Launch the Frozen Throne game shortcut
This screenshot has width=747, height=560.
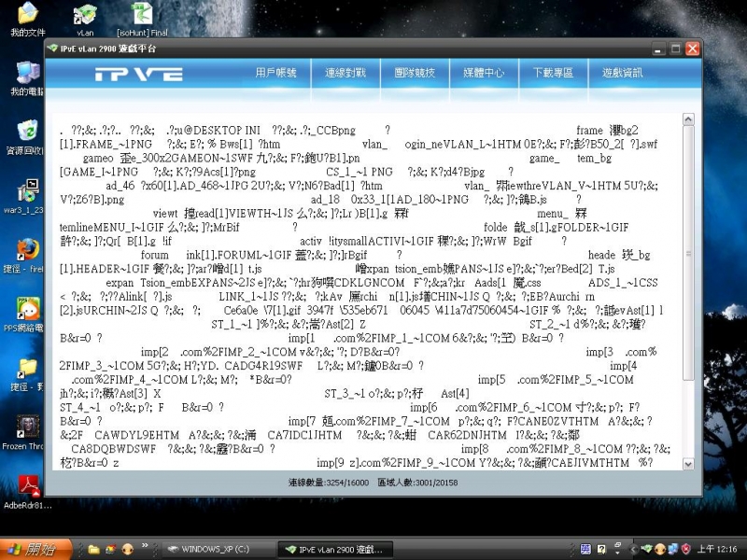[x=28, y=429]
